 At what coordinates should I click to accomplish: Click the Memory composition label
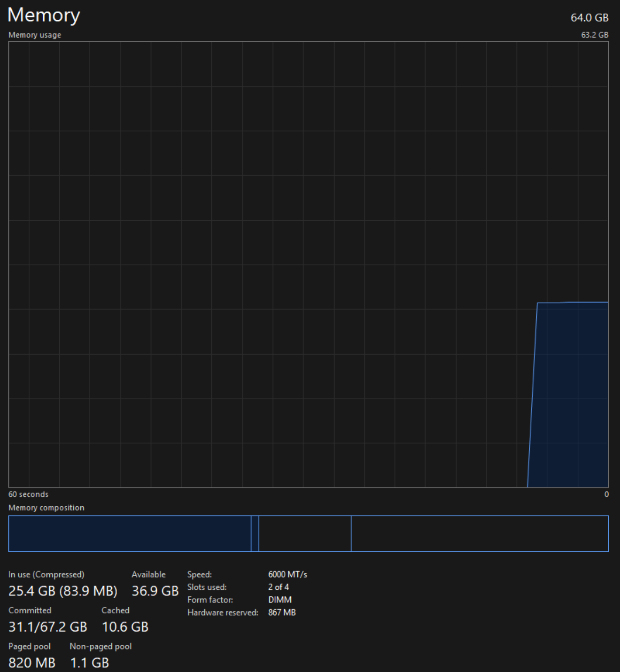pyautogui.click(x=46, y=508)
